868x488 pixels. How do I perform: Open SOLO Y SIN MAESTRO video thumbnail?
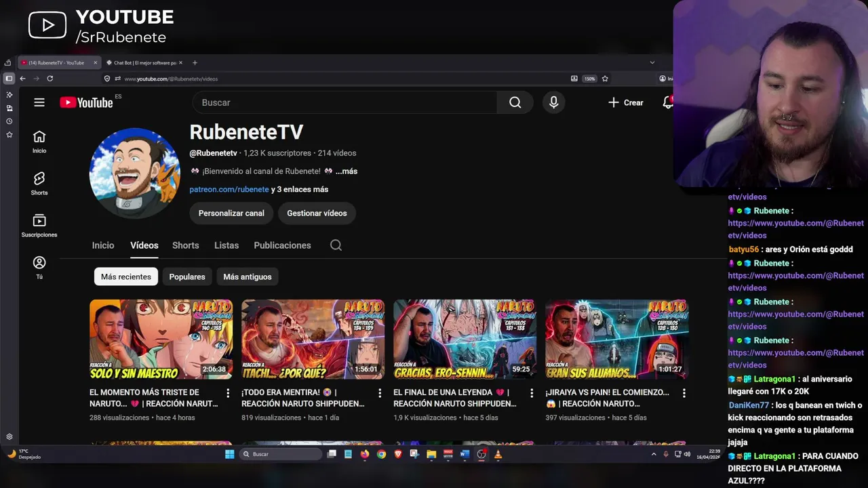pyautogui.click(x=161, y=340)
